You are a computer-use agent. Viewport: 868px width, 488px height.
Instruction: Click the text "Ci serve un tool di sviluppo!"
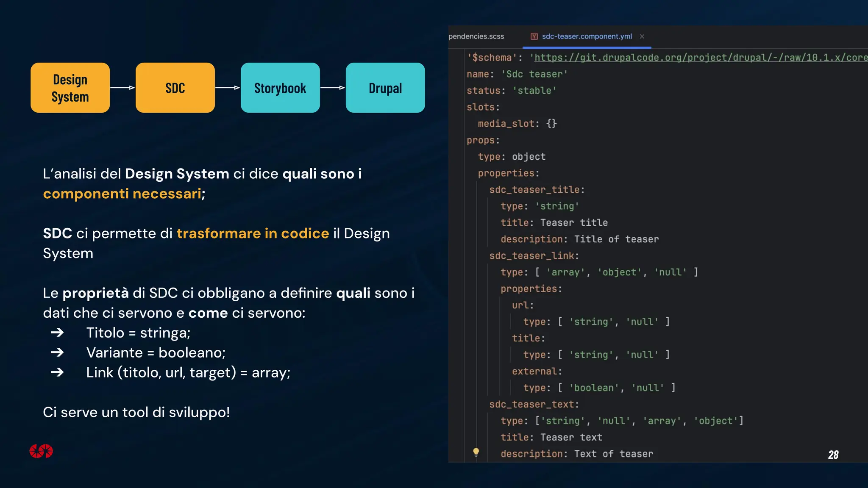136,412
